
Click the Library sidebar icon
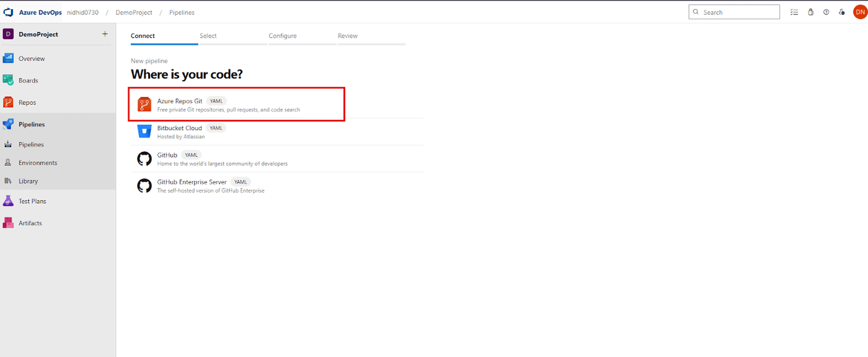8,181
